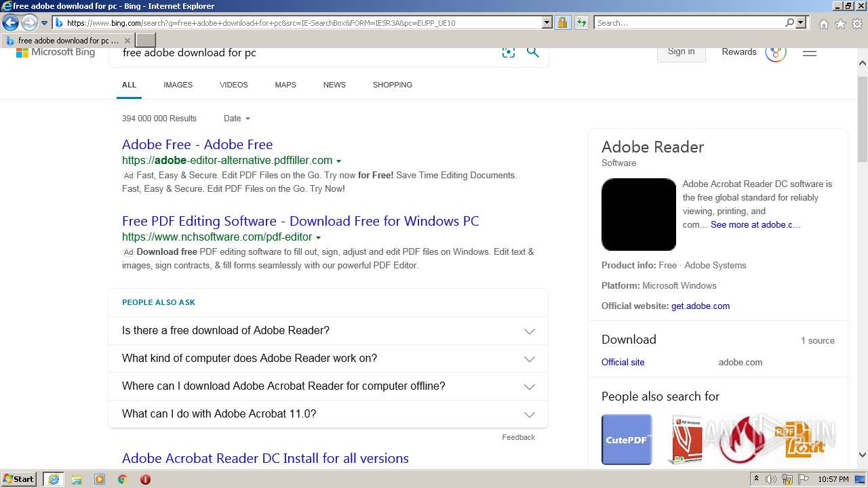
Task: Switch to the NEWS tab
Action: 334,85
